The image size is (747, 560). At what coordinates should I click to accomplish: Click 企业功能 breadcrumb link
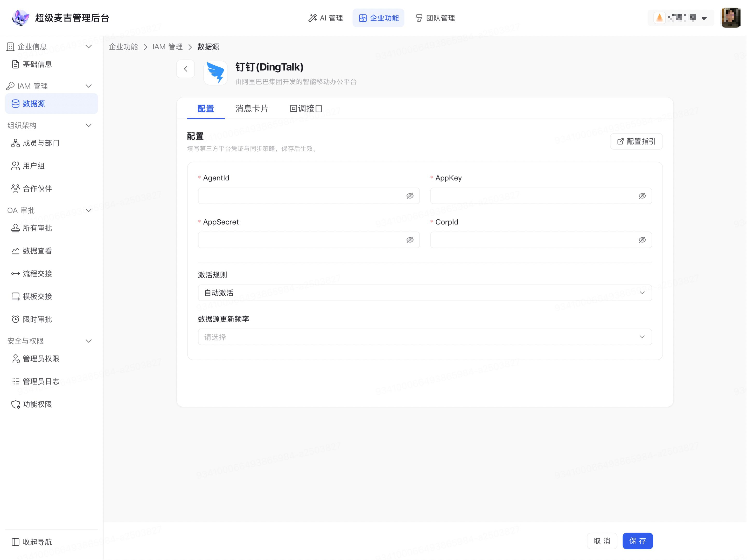coord(123,47)
